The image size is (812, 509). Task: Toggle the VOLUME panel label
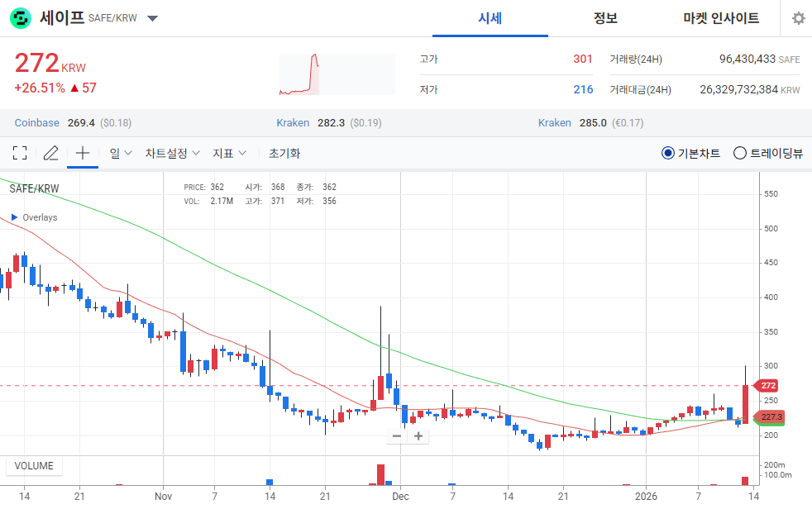point(33,466)
